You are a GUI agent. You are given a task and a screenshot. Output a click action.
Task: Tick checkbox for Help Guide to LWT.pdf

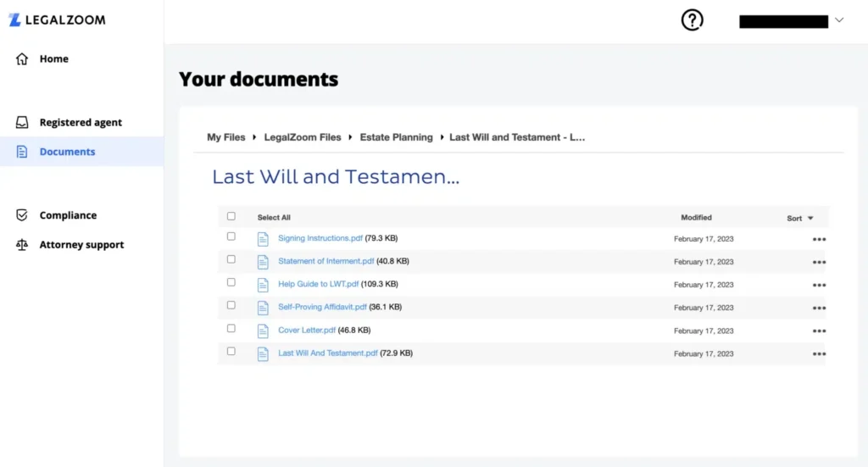(231, 282)
